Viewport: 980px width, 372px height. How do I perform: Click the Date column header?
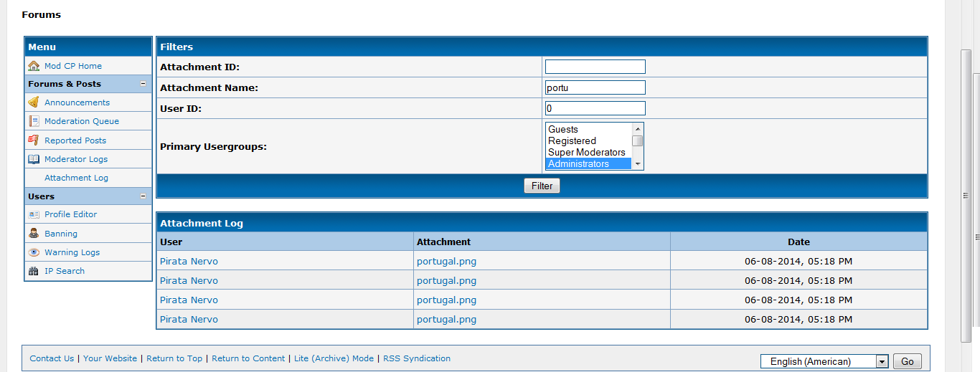pos(798,242)
